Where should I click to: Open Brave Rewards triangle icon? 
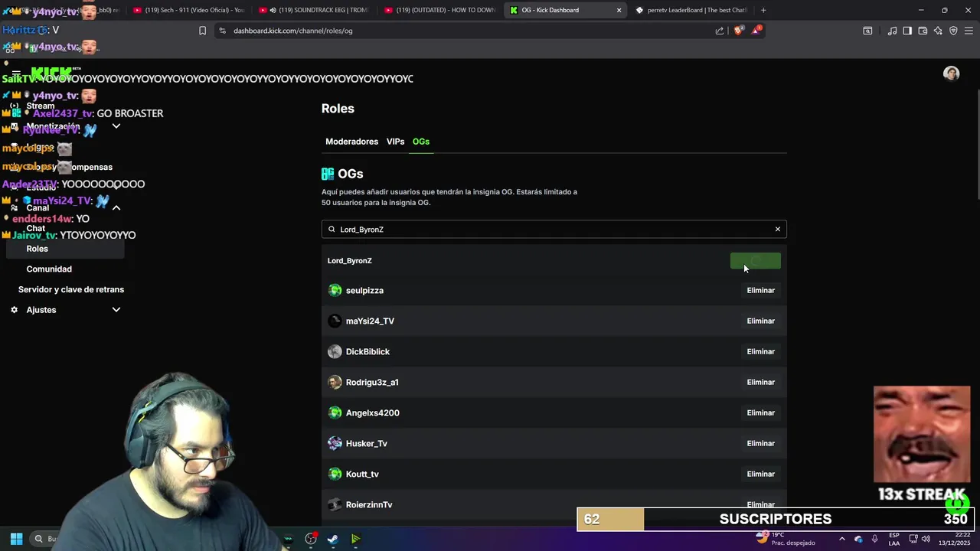[757, 31]
